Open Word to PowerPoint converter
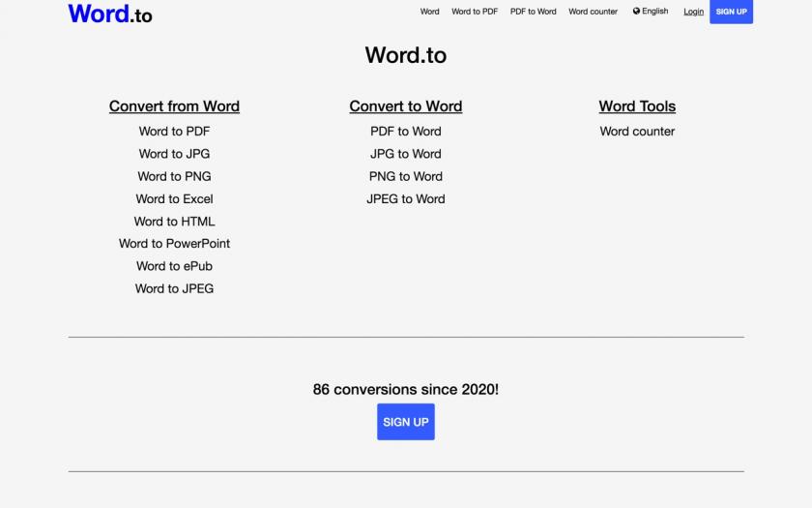Viewport: 812px width, 508px height. [174, 244]
